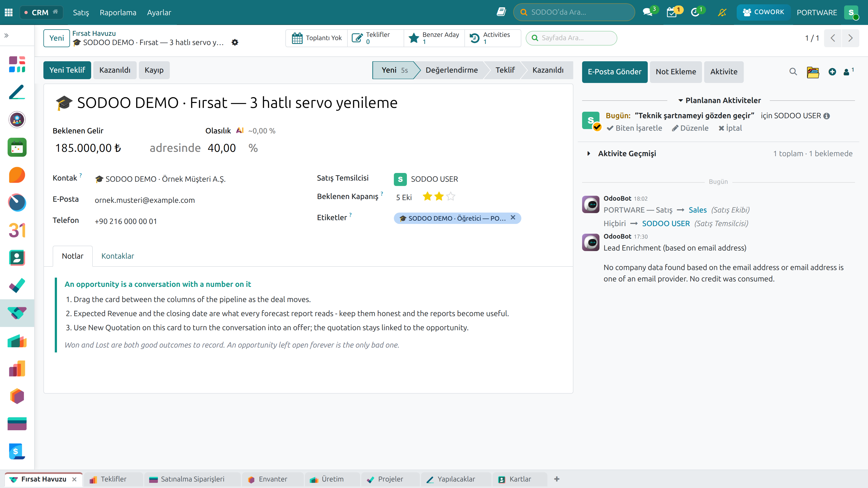This screenshot has width=868, height=488.
Task: Open the gear actions menu
Action: point(235,43)
